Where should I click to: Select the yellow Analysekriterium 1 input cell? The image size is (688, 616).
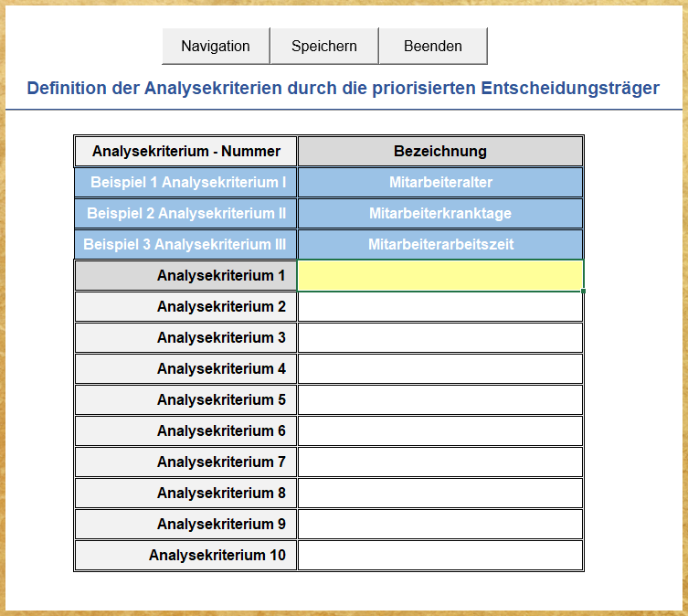coord(439,275)
